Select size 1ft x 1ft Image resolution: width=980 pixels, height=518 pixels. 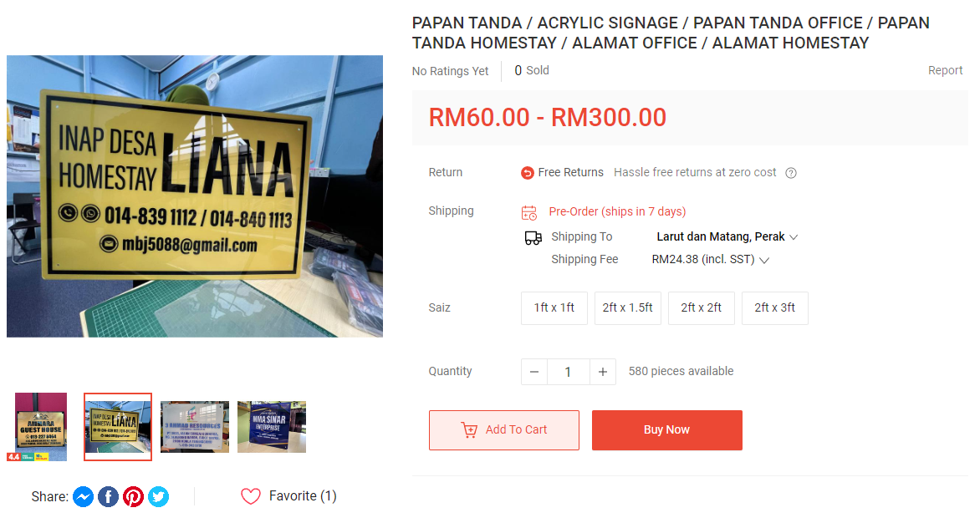pos(554,308)
